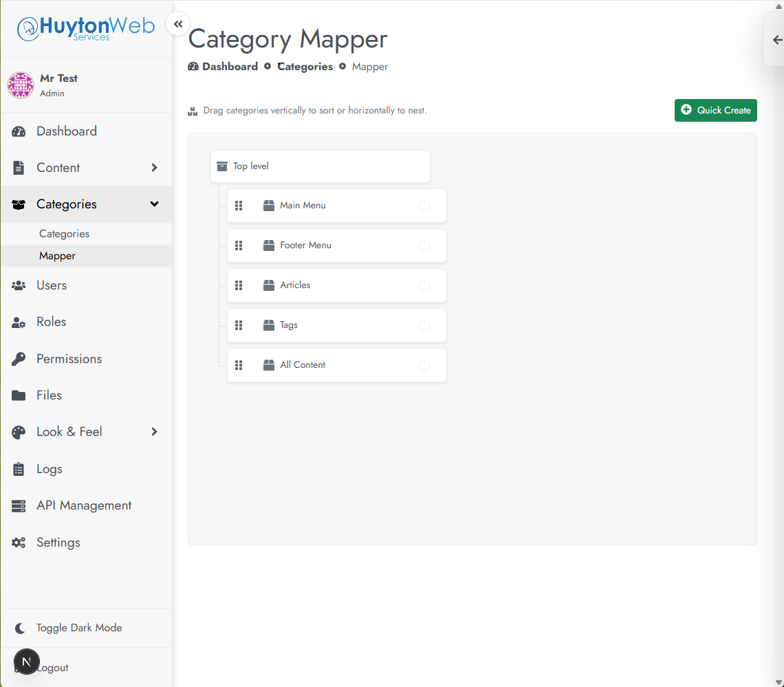This screenshot has height=687, width=784.
Task: Click the page scrollbar down arrow
Action: [778, 682]
